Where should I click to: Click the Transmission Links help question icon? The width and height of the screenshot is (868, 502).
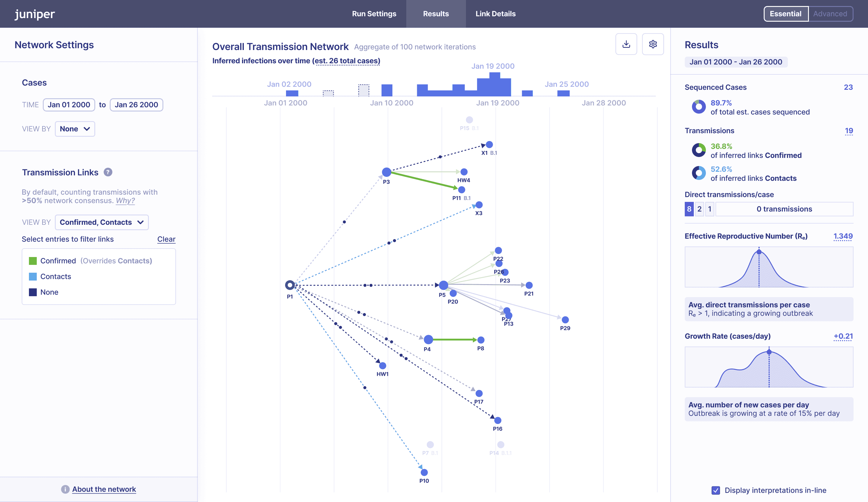tap(108, 172)
